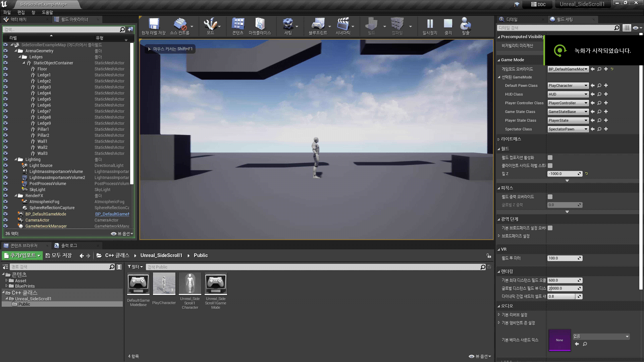644x362 pixels.
Task: Hide the Ledge5 actor eye icon
Action: coord(5,99)
